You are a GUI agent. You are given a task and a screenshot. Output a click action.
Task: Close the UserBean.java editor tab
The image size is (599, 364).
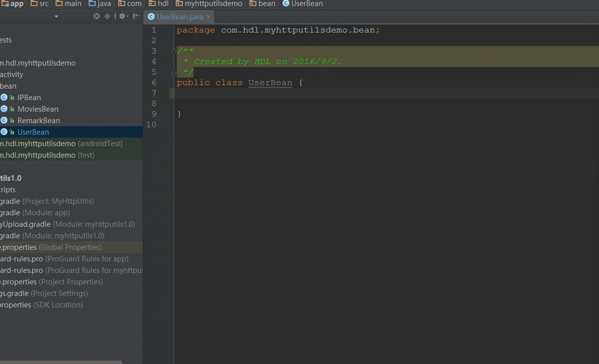coord(209,17)
